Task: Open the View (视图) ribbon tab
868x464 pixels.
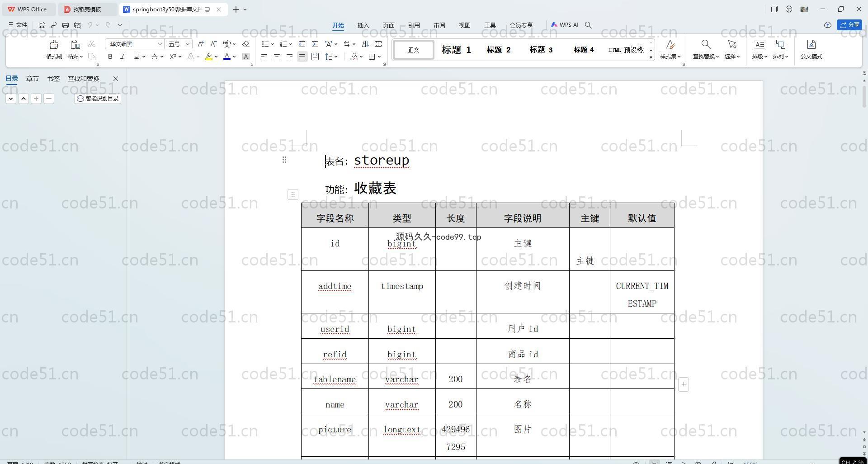Action: tap(464, 25)
